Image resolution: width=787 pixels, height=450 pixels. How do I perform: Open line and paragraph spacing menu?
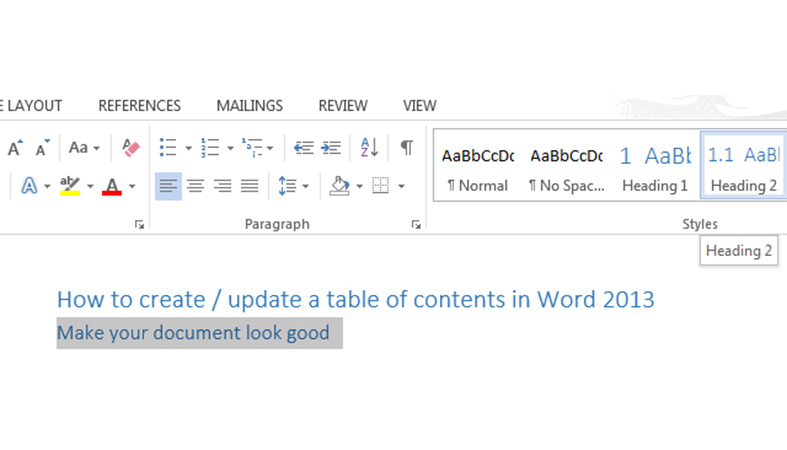[x=294, y=186]
